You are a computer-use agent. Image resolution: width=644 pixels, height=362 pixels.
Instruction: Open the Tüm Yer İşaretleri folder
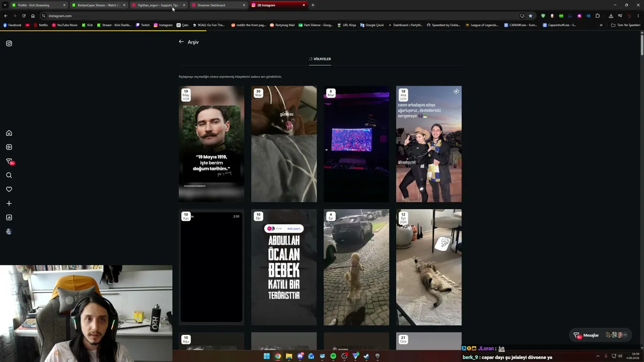pyautogui.click(x=625, y=25)
